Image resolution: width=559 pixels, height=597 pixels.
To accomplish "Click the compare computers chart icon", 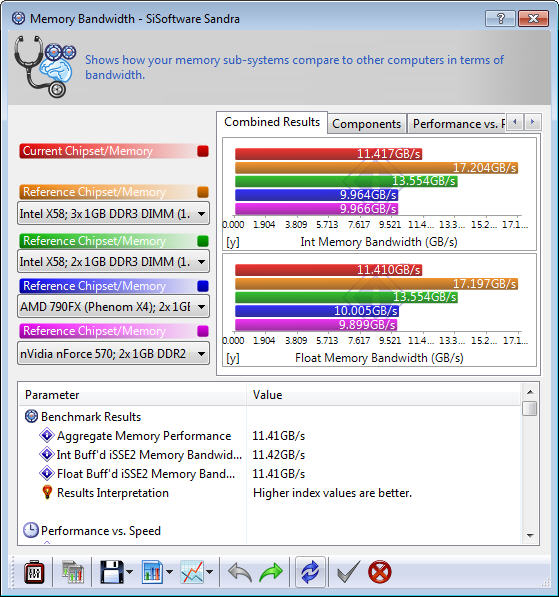I will [73, 572].
